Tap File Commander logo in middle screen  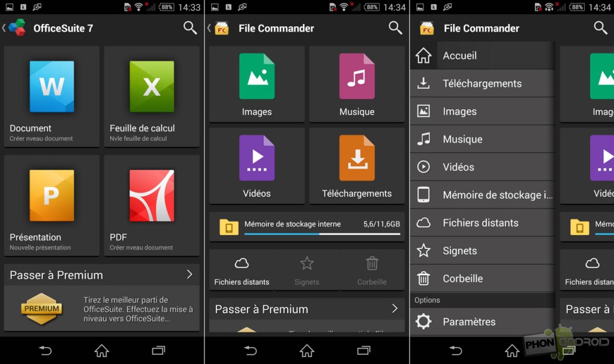(x=222, y=28)
